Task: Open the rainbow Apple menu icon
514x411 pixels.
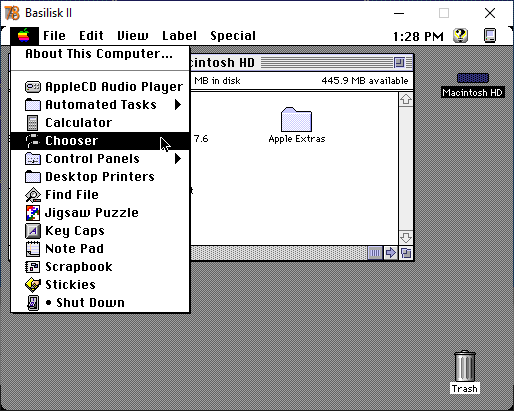Action: [24, 36]
